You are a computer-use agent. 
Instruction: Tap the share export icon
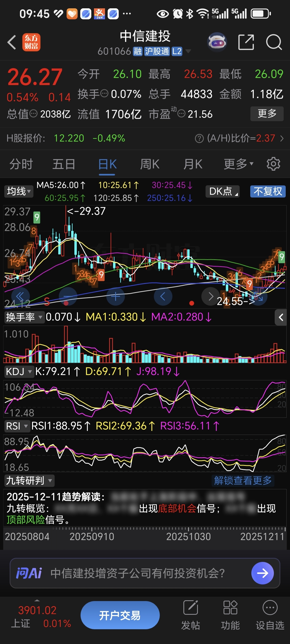[246, 42]
